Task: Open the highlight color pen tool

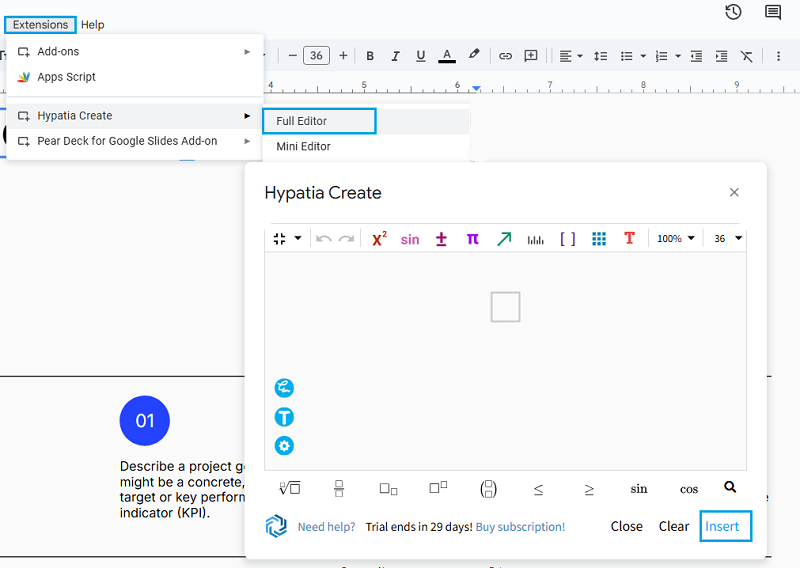Action: tap(474, 55)
